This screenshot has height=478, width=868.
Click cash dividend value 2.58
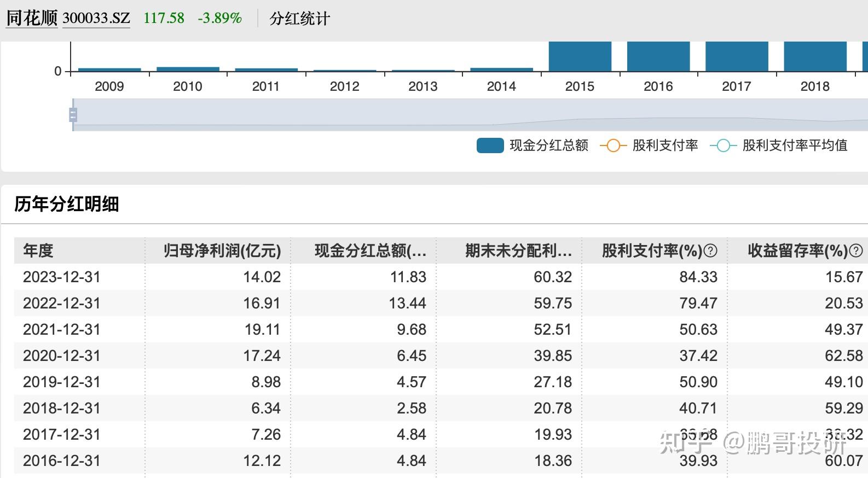point(412,409)
